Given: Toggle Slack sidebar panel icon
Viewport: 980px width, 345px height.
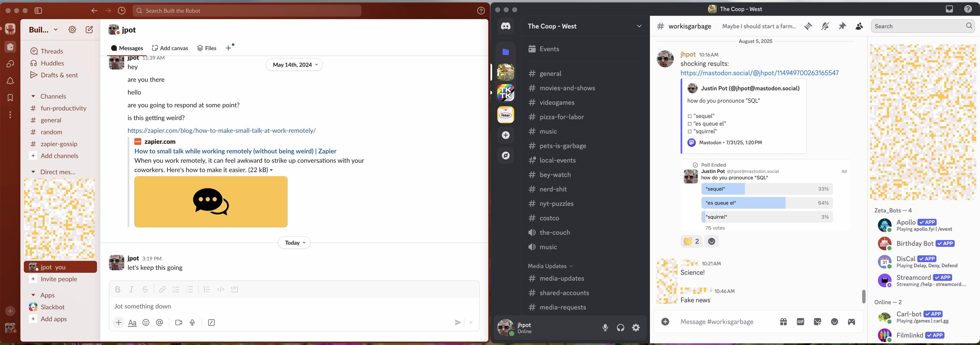Looking at the screenshot, I should (38, 11).
